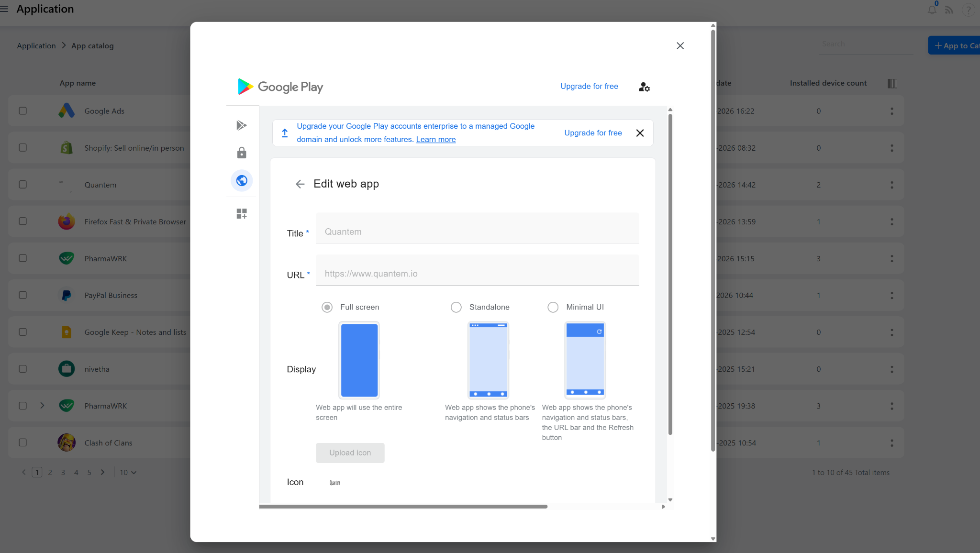Go back using the Edit web app arrow
Image resolution: width=980 pixels, height=553 pixels.
pyautogui.click(x=300, y=184)
